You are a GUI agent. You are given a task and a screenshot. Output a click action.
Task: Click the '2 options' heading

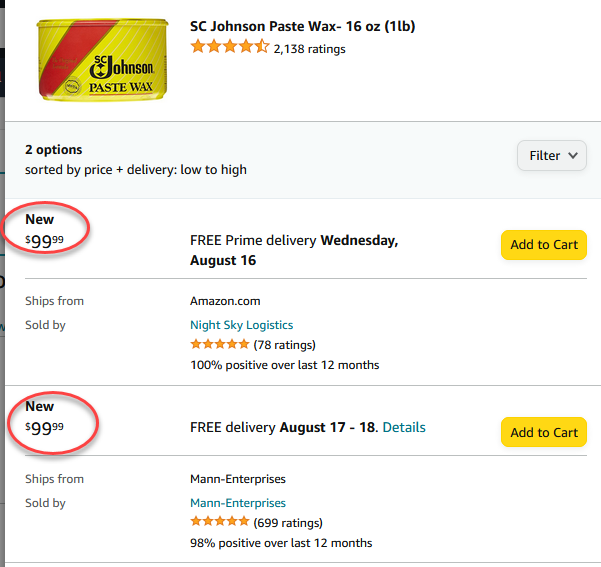tap(54, 150)
